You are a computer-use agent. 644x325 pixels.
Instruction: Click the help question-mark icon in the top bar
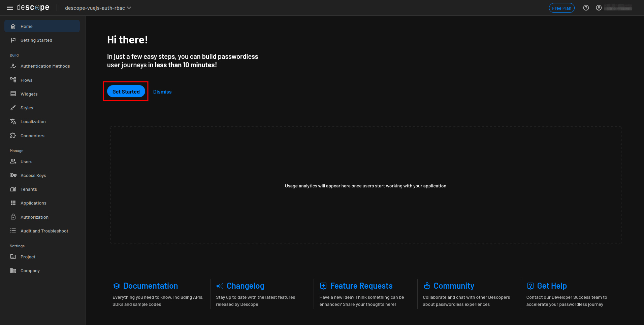point(586,8)
